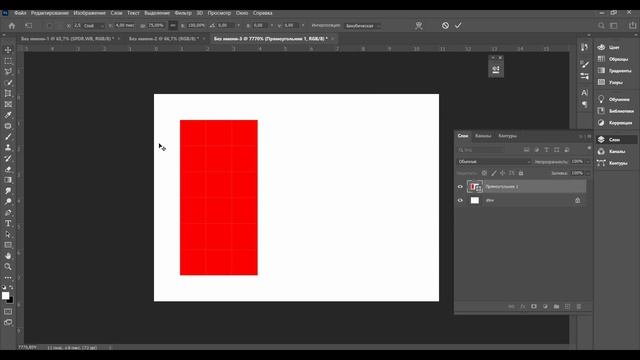Cancel the transform with the circle-slash icon
This screenshot has width=640, height=360.
tap(445, 25)
